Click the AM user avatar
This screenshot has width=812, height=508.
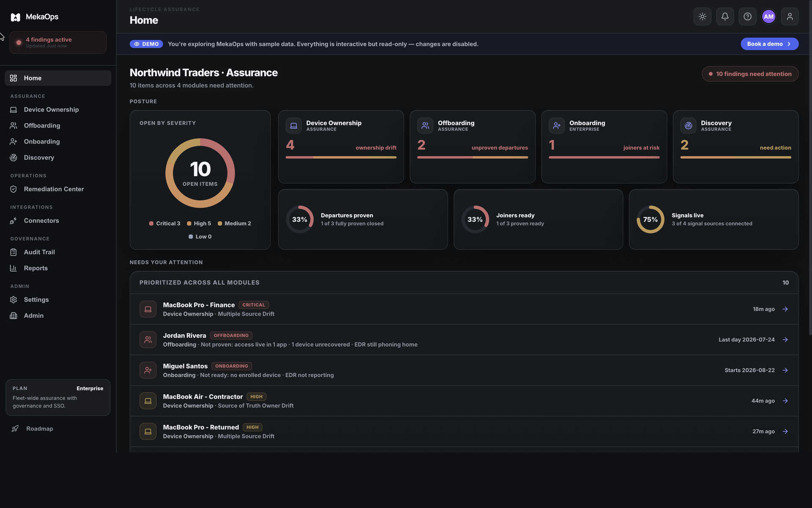pos(768,17)
